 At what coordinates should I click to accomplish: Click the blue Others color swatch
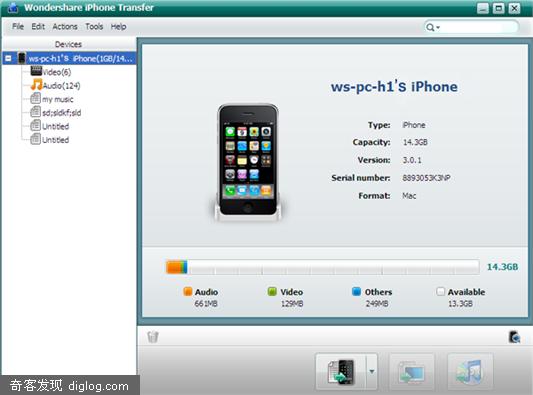tap(356, 291)
